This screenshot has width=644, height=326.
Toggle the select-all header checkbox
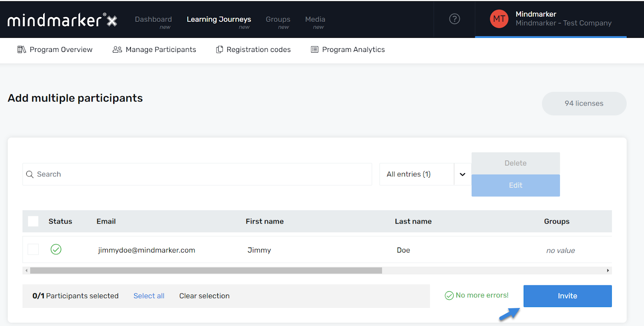pyautogui.click(x=33, y=221)
